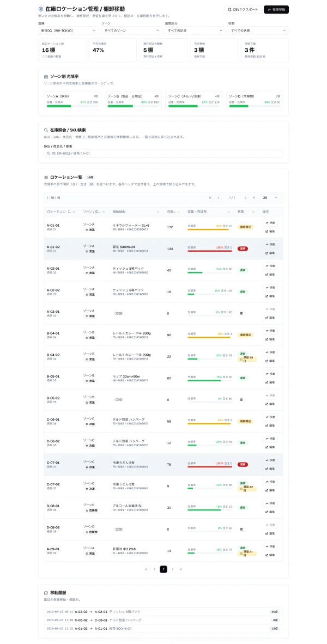Open the 倉庫 dropdown showing 東京DC

(68, 31)
